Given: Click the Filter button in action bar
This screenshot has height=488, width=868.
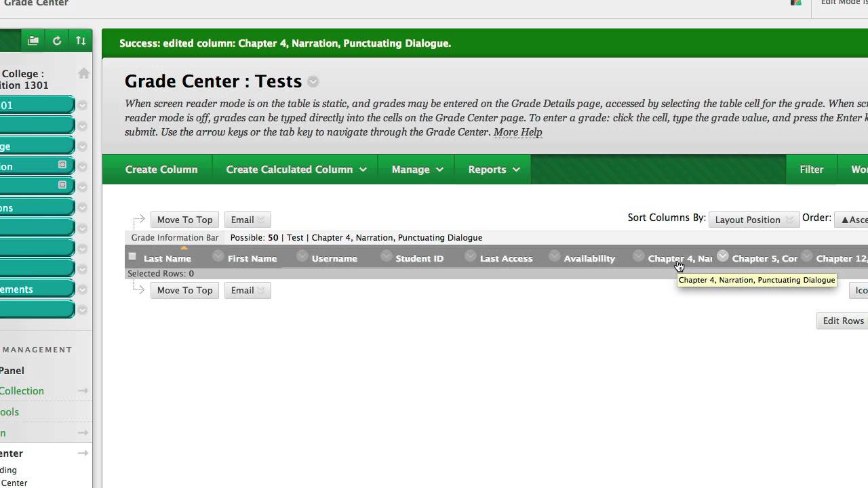Looking at the screenshot, I should click(x=811, y=169).
